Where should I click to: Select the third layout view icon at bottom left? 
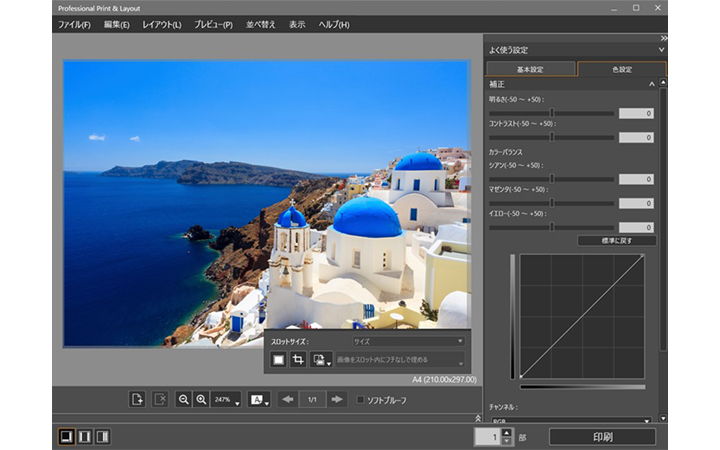point(102,436)
